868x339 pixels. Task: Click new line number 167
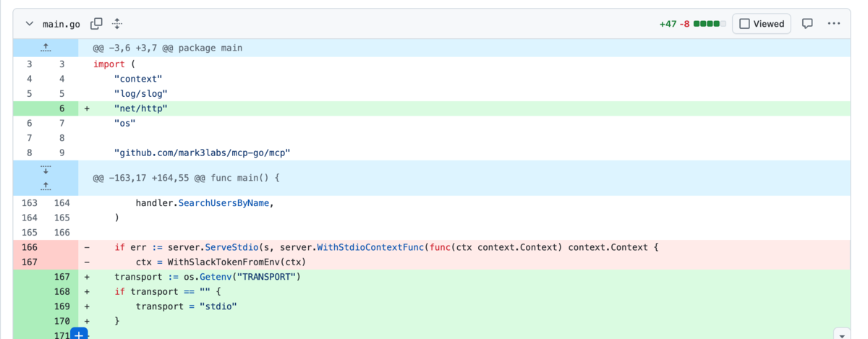tap(62, 277)
